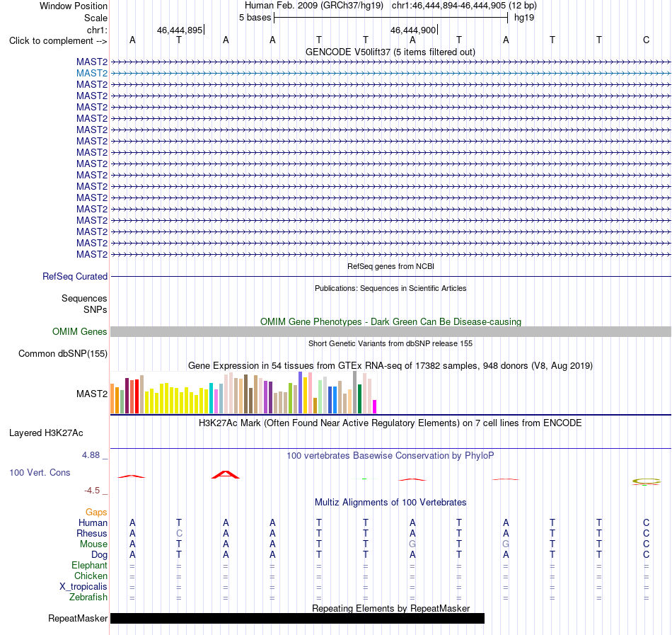Click the yellow-green conservation logo at last base

(647, 481)
